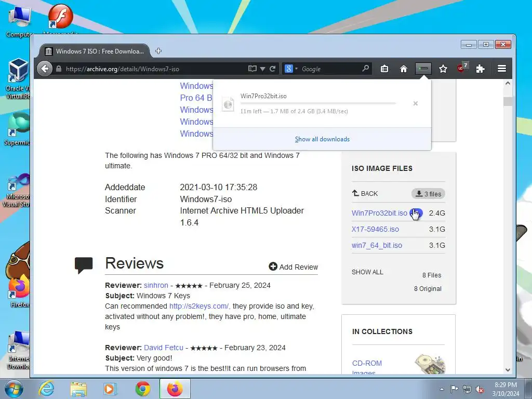Open the Firefox desktop shortcut

tap(19, 292)
